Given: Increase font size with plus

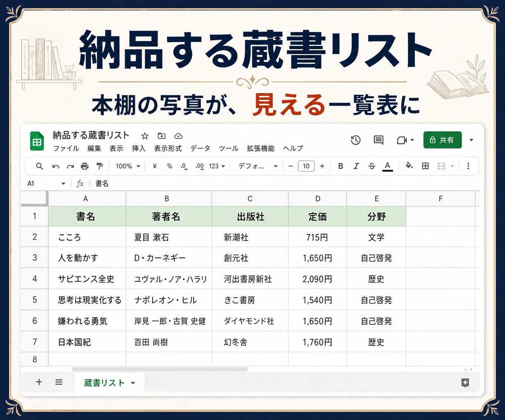Looking at the screenshot, I should click(x=322, y=166).
